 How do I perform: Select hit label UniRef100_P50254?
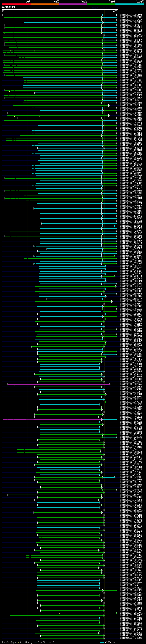(131, 337)
